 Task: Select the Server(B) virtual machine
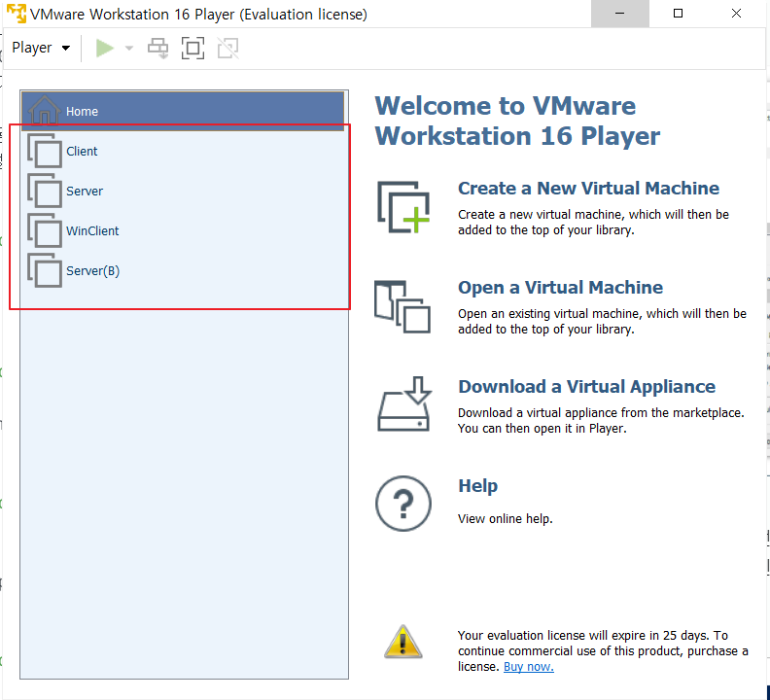point(183,270)
